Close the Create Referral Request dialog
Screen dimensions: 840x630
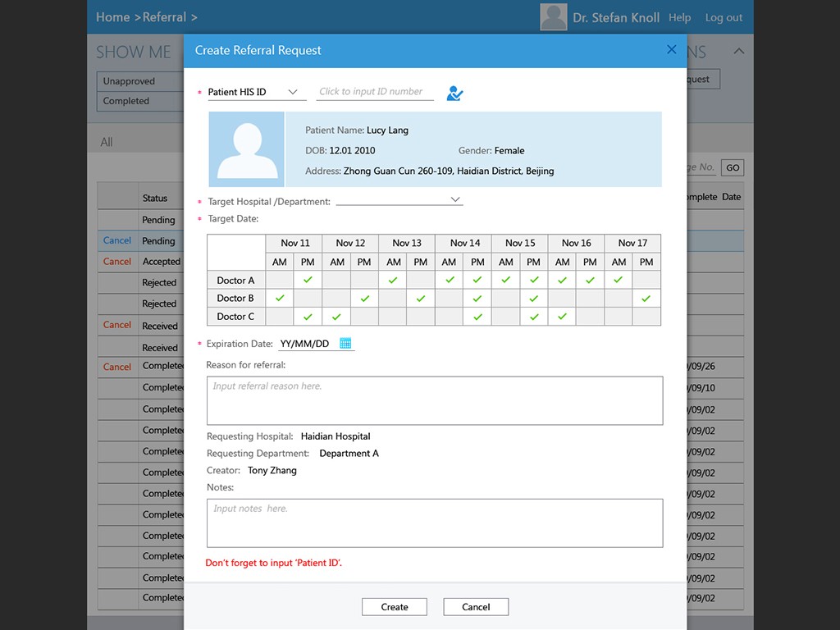pyautogui.click(x=671, y=50)
